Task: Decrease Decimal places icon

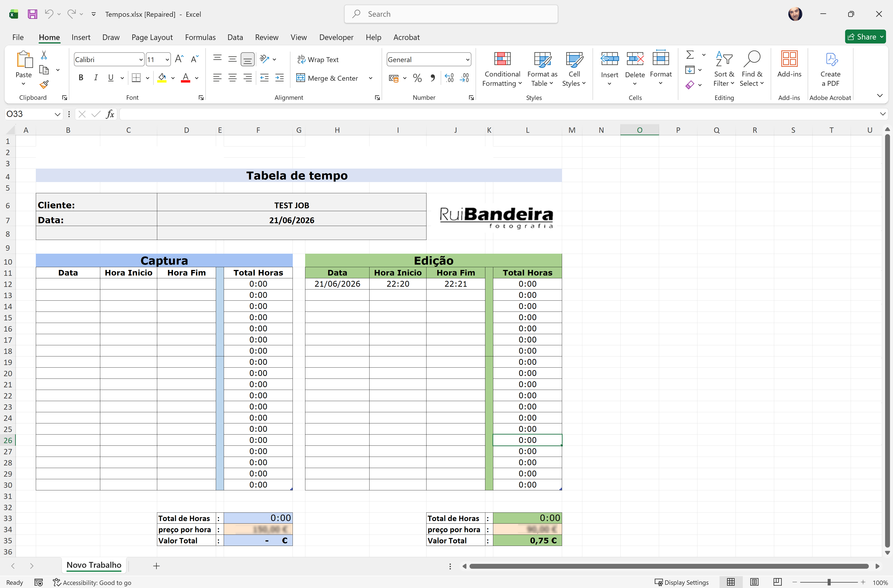Action: 464,78
